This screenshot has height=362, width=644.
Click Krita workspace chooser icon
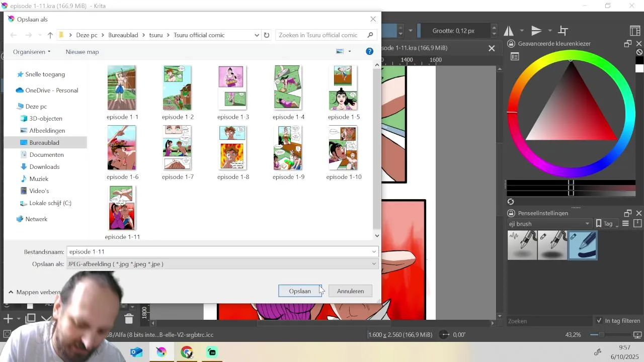(635, 31)
